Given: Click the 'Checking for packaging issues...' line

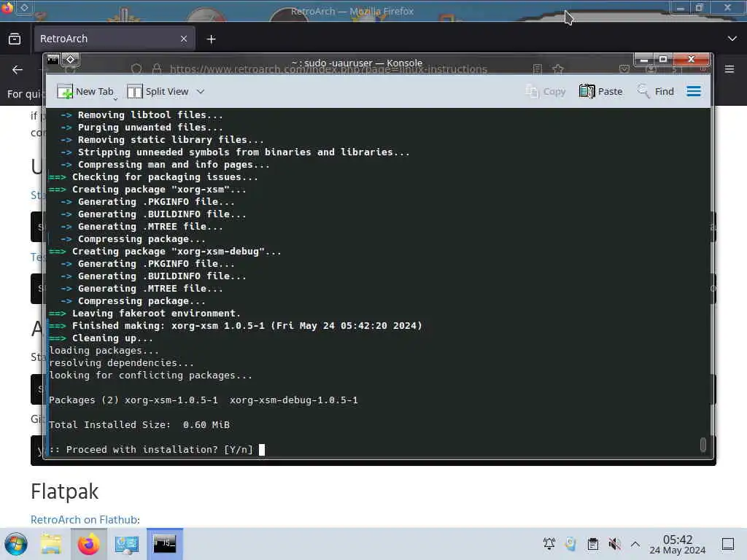Looking at the screenshot, I should (x=153, y=177).
